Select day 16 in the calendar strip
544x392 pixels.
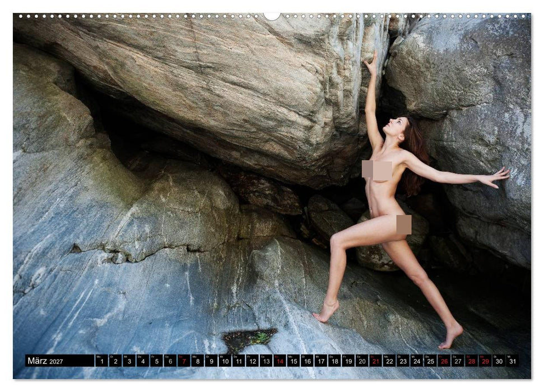[307, 361]
